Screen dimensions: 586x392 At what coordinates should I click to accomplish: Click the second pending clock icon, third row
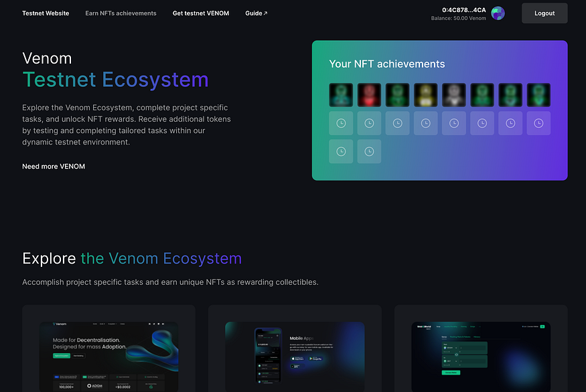click(x=369, y=151)
